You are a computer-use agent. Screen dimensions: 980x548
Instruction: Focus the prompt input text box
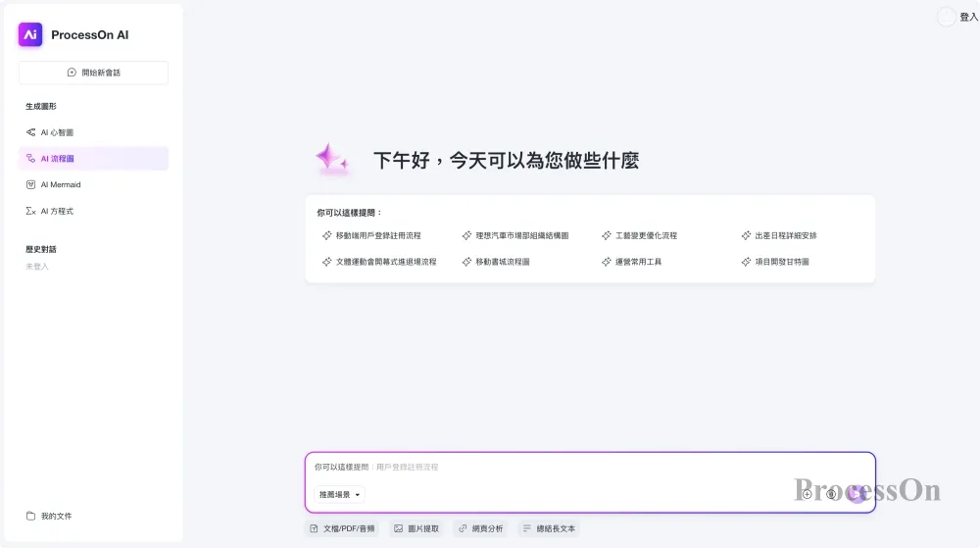coord(590,468)
